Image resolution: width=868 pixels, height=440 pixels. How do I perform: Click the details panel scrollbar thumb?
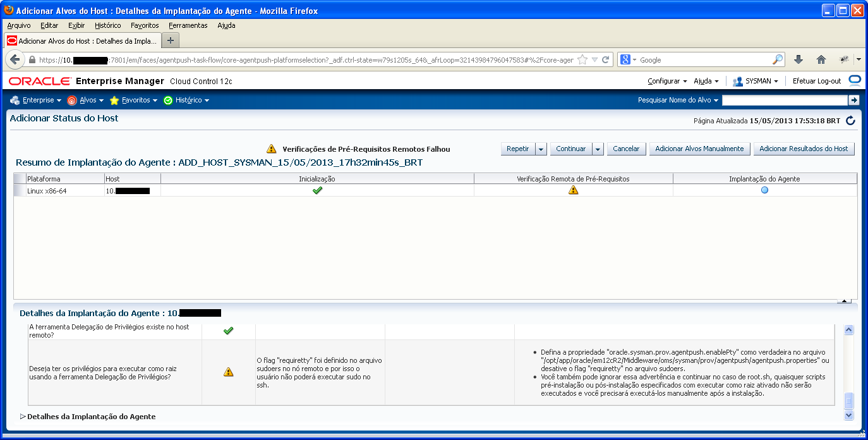pos(848,400)
